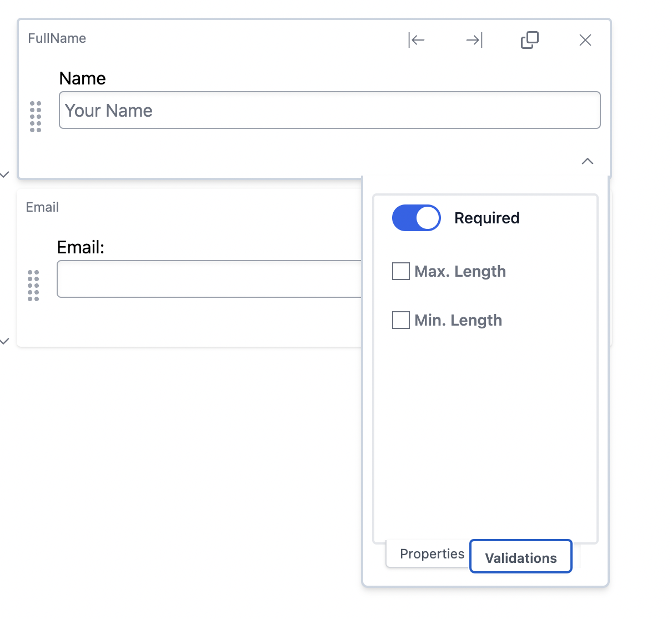Click the FullName drag handle dots
672x619 pixels.
coord(36,117)
